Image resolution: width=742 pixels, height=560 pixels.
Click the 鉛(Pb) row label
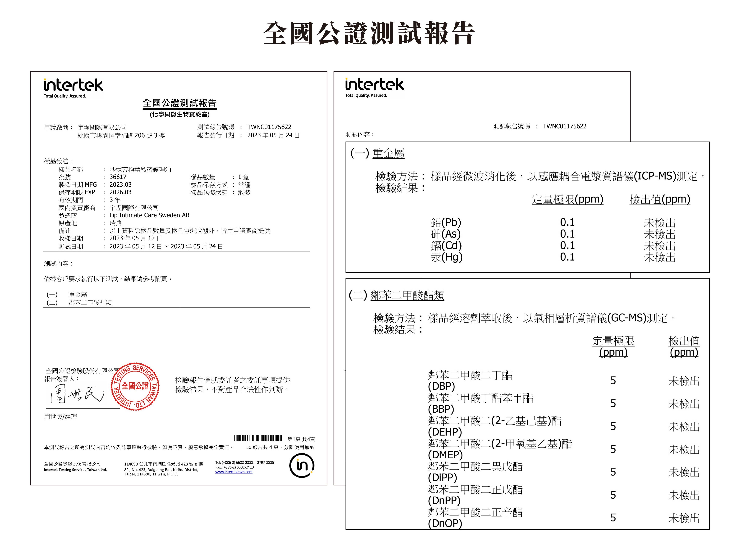446,223
